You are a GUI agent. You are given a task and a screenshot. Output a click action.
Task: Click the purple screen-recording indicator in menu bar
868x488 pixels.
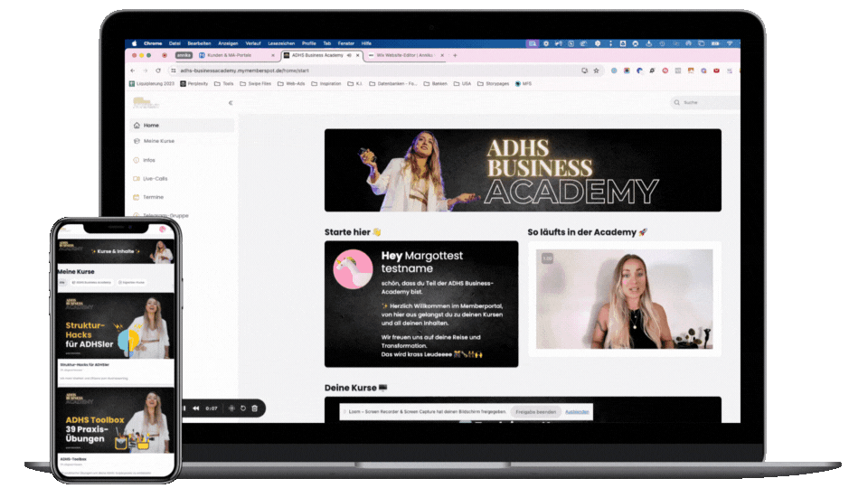532,43
